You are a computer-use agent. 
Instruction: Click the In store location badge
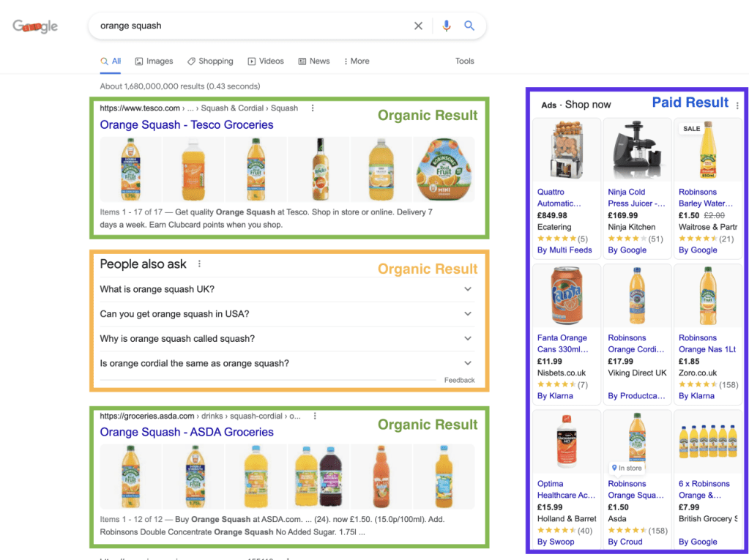point(627,468)
